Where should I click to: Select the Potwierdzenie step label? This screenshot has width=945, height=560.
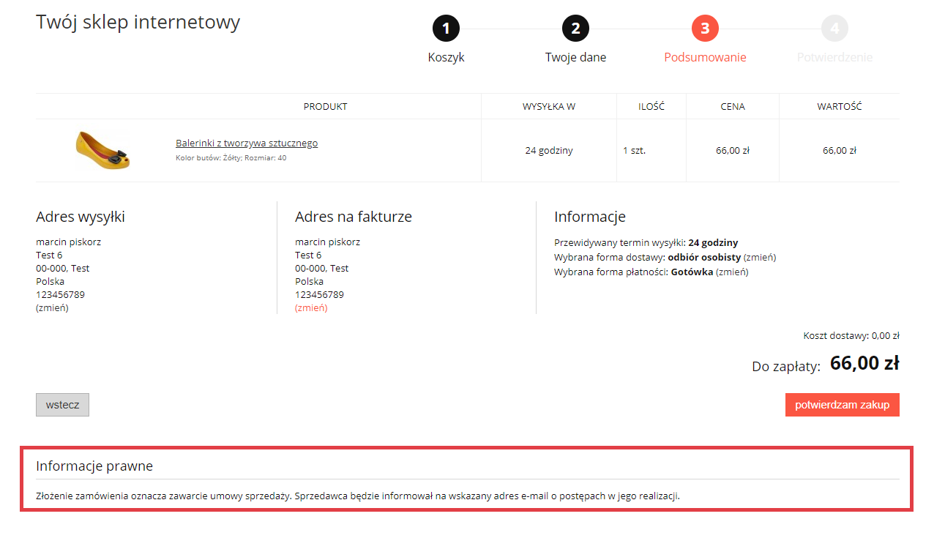coord(834,57)
